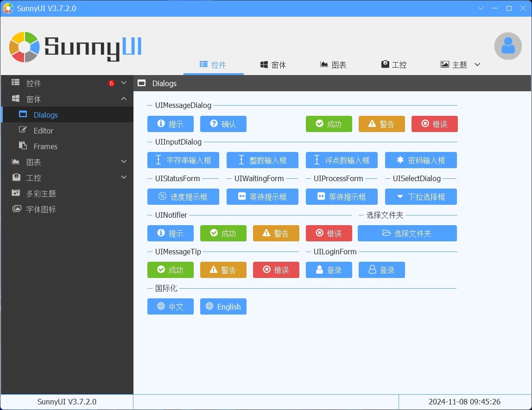The height and width of the screenshot is (410, 532).
Task: Switch to the 图表 top tab
Action: tap(334, 64)
